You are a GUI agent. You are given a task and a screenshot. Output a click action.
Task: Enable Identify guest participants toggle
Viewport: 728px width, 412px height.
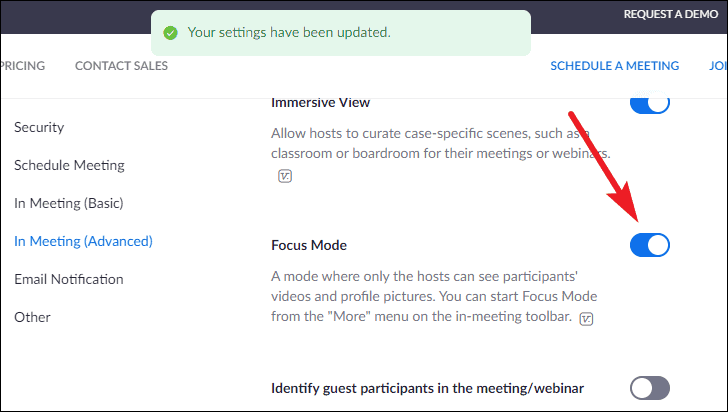tap(649, 388)
